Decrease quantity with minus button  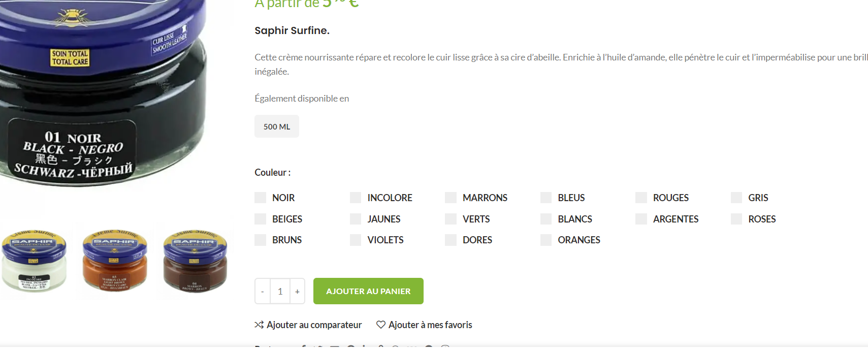tap(263, 291)
